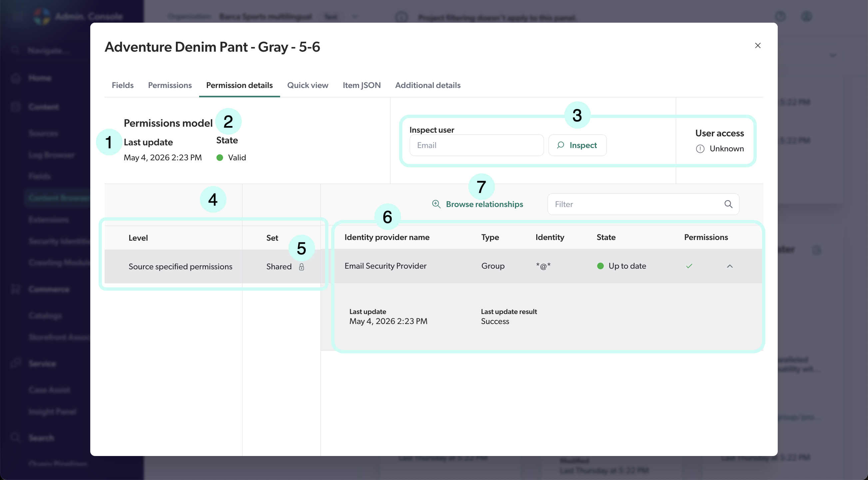Click the Group type cell

tap(493, 266)
